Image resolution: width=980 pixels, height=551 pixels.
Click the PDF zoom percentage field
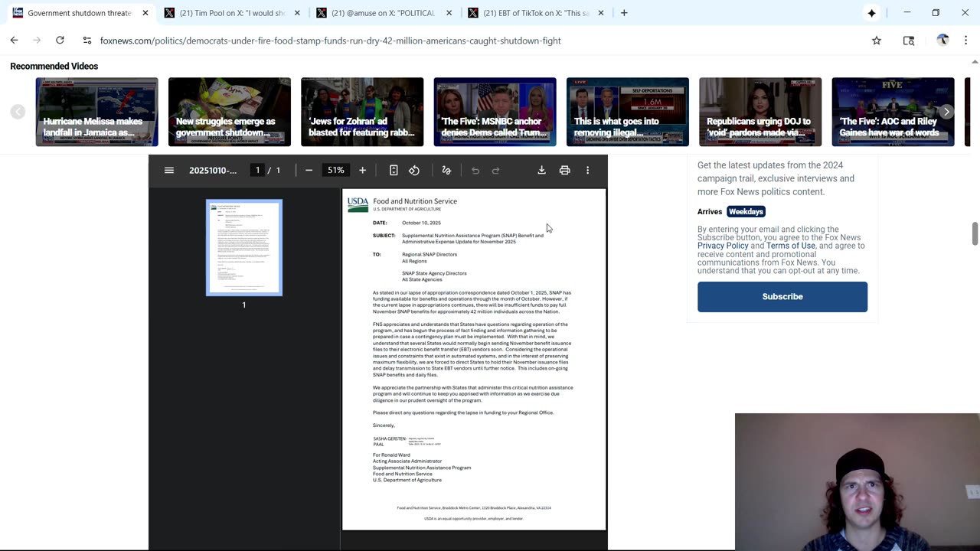pos(335,170)
